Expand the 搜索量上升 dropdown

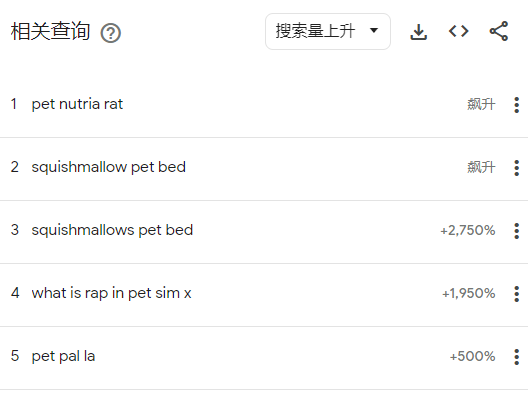point(328,31)
